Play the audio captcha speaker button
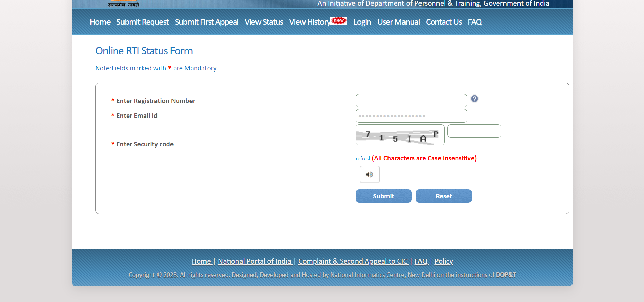This screenshot has width=644, height=302. (369, 174)
